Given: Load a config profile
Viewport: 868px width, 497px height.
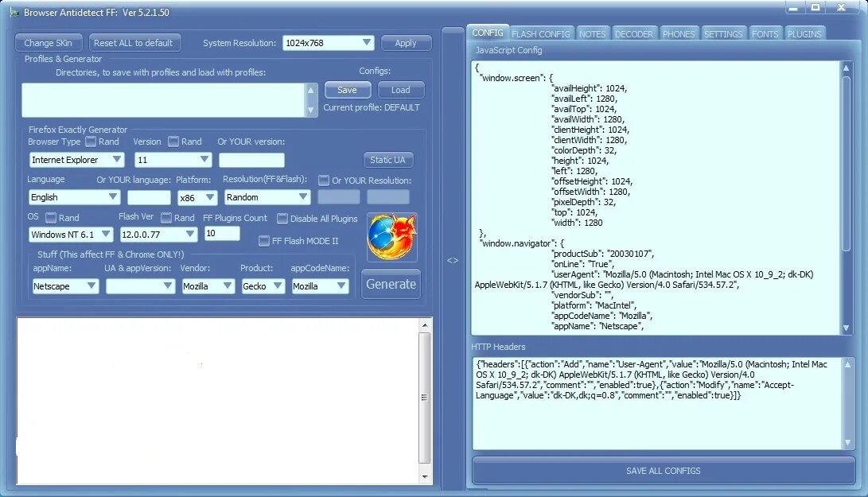Looking at the screenshot, I should pos(401,90).
